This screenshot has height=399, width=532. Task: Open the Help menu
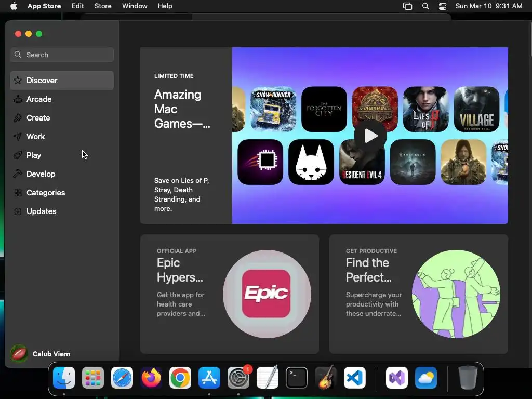(x=165, y=6)
